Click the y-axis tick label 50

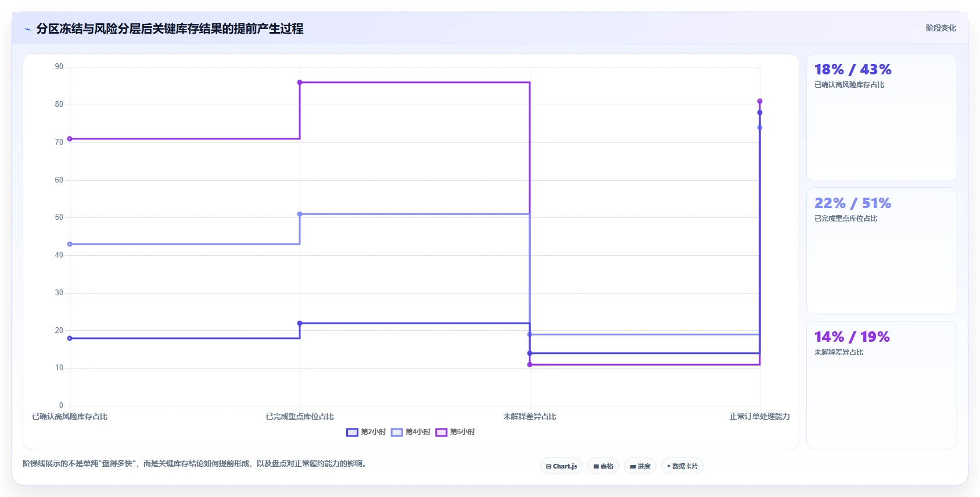59,217
